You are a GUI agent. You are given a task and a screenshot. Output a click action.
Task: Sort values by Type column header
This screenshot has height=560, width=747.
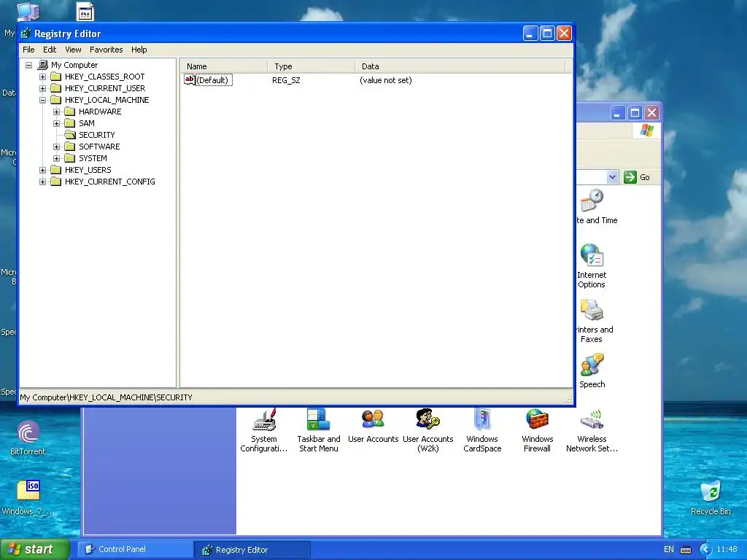pyautogui.click(x=311, y=66)
